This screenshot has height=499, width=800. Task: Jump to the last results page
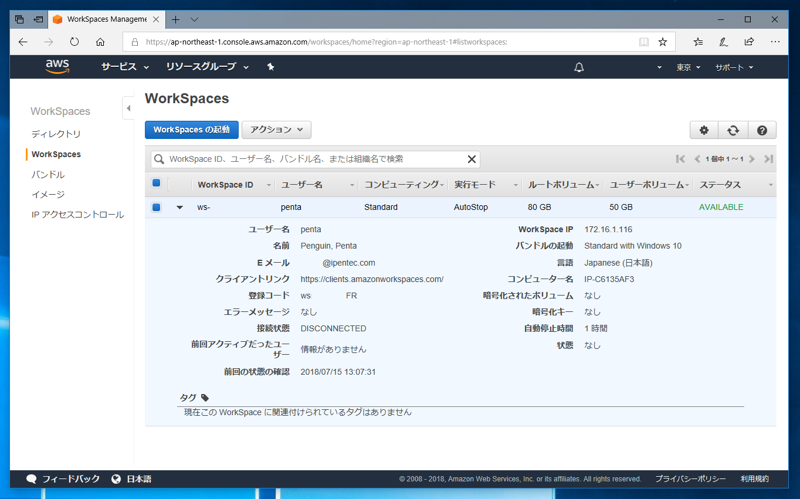point(768,159)
